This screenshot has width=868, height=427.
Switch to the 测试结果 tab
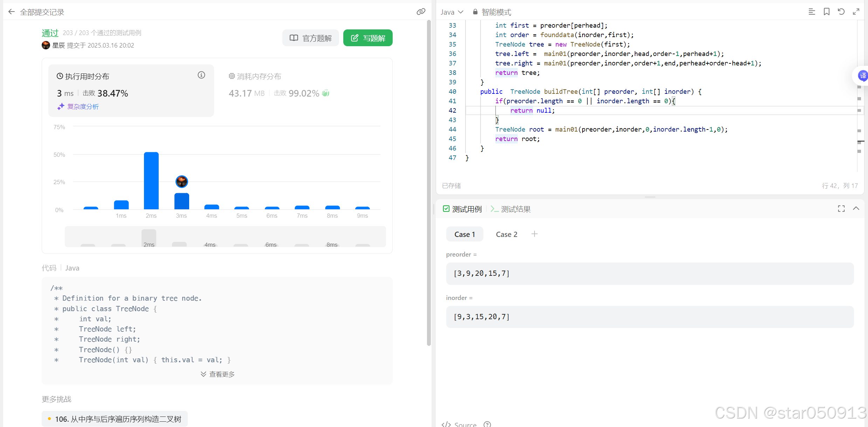tap(511, 209)
